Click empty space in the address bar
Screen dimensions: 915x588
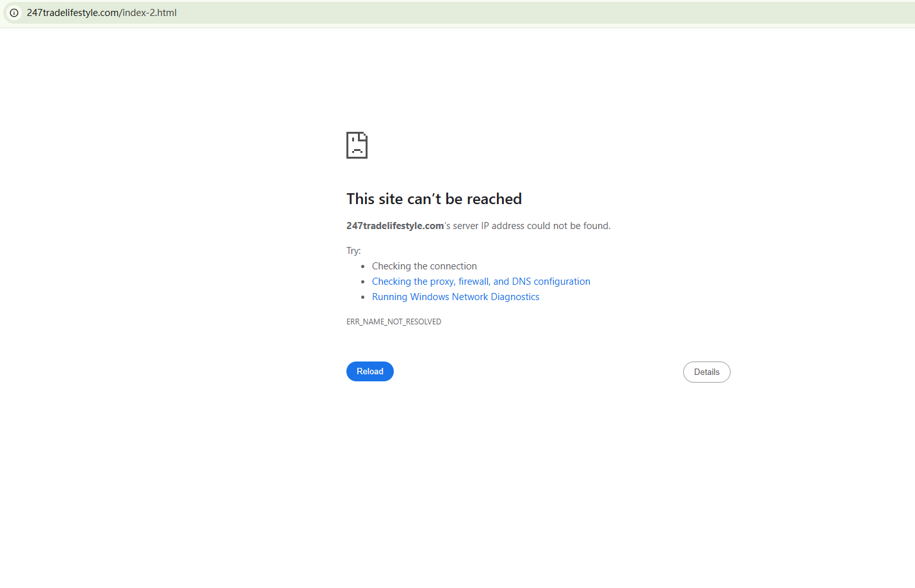[512, 13]
